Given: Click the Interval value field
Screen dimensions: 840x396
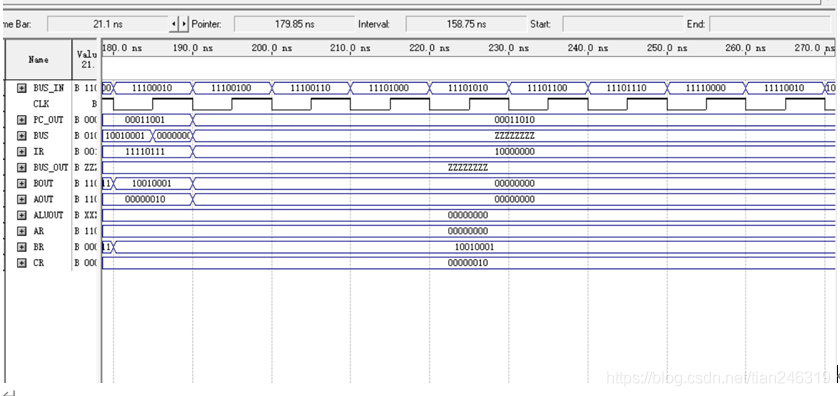Looking at the screenshot, I should coord(466,24).
